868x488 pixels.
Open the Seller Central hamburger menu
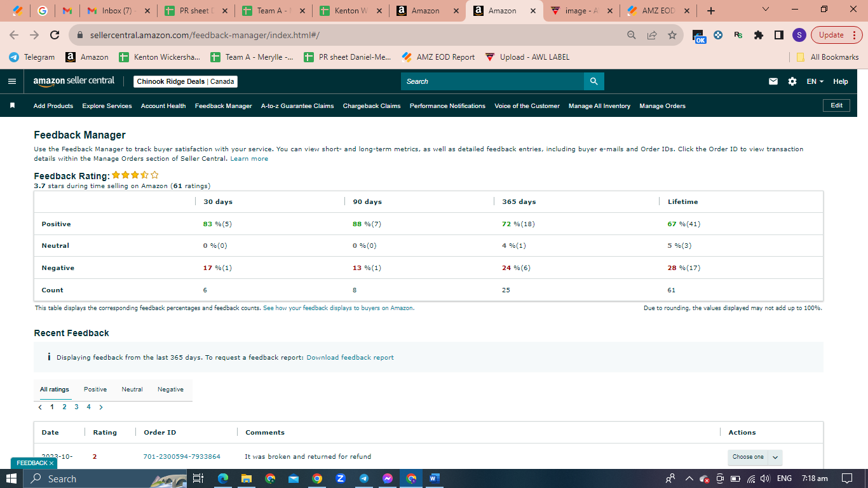12,81
